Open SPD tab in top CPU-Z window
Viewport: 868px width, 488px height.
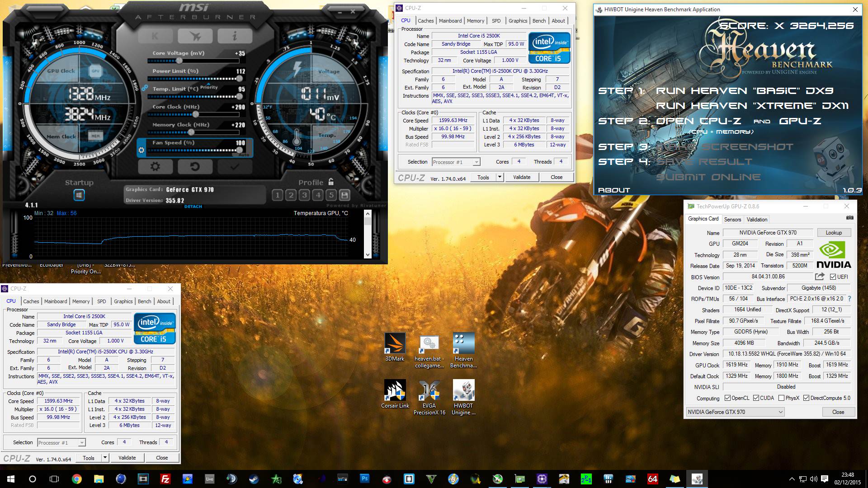[496, 21]
